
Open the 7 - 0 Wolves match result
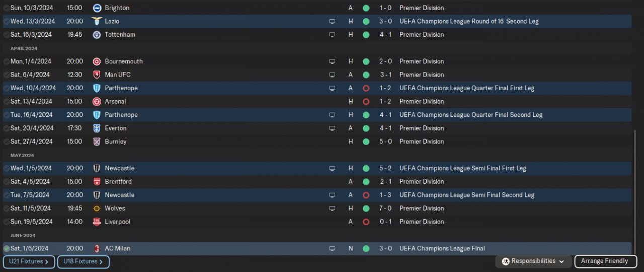pyautogui.click(x=385, y=209)
